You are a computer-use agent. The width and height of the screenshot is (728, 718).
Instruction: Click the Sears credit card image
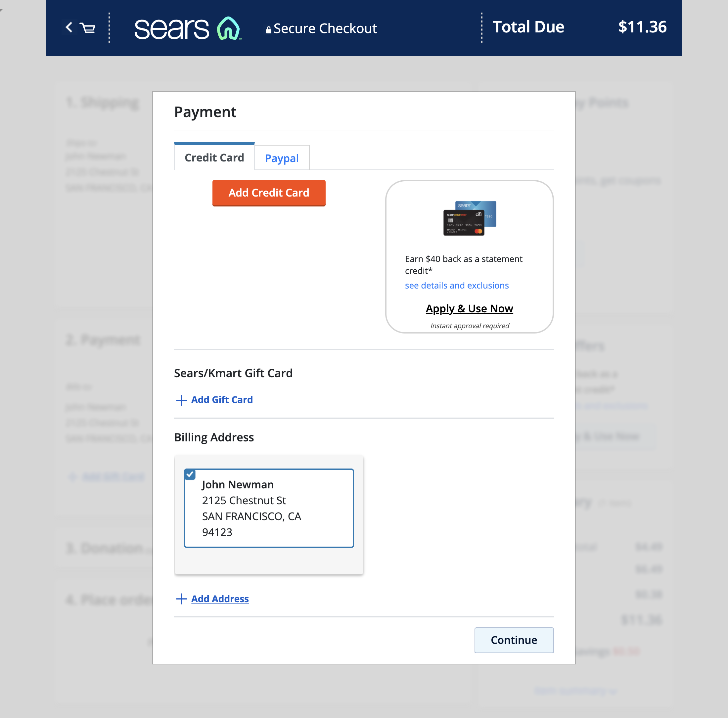click(470, 218)
